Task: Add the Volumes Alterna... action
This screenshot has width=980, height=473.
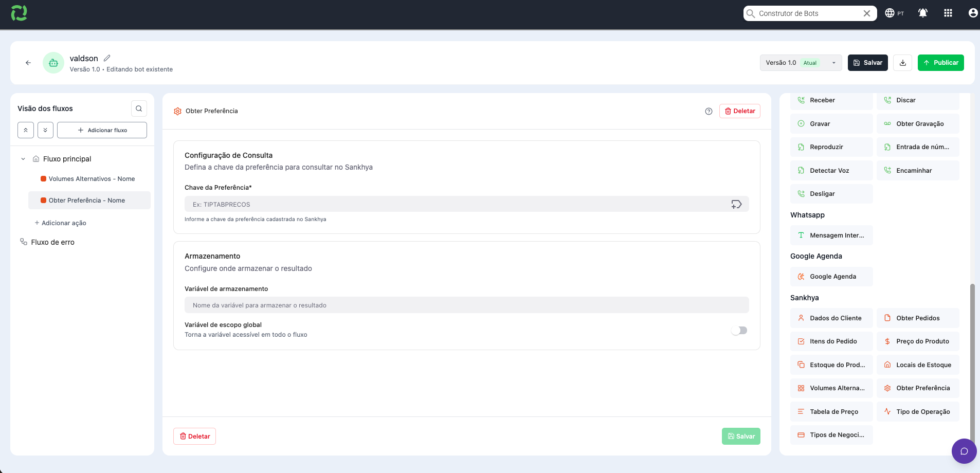Action: (831, 388)
